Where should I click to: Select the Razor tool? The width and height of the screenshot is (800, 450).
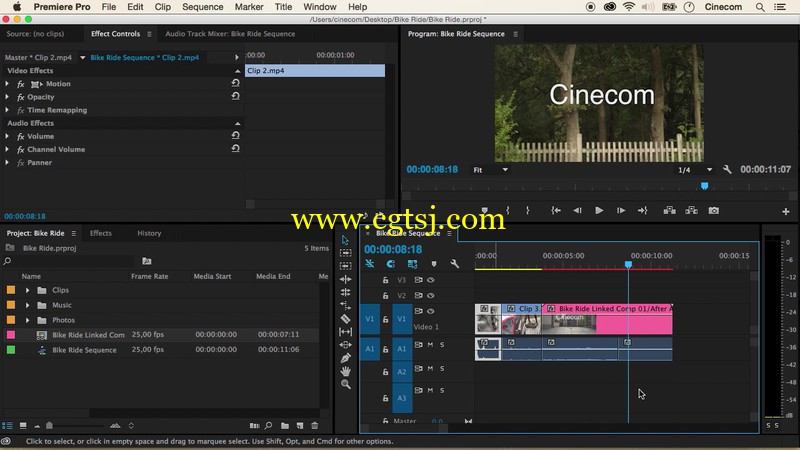(x=345, y=318)
